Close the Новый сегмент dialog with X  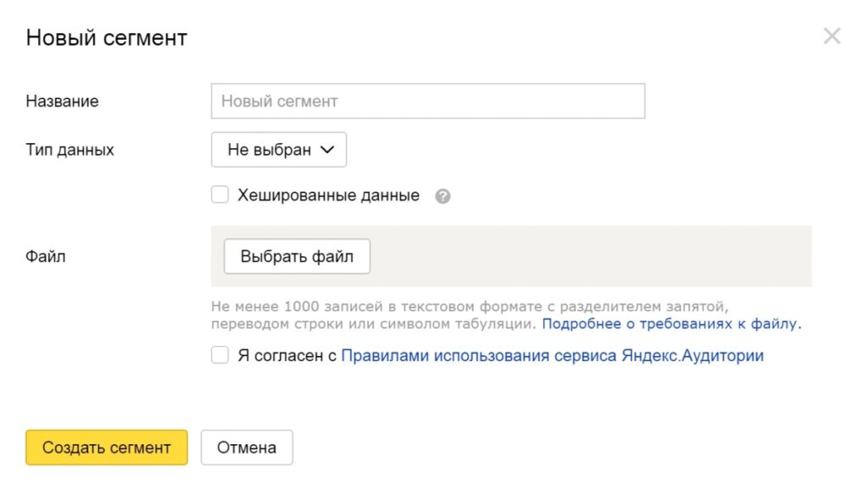point(832,36)
